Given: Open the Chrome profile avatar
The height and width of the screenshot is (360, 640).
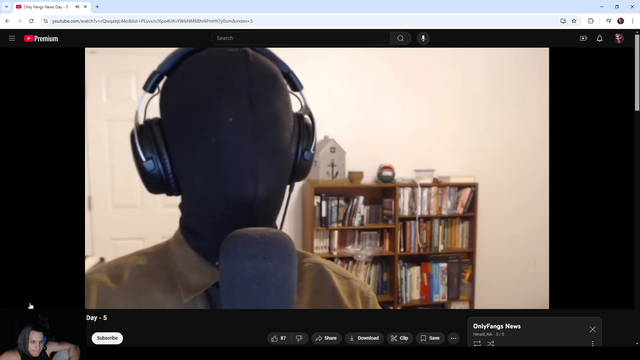Looking at the screenshot, I should [x=620, y=21].
